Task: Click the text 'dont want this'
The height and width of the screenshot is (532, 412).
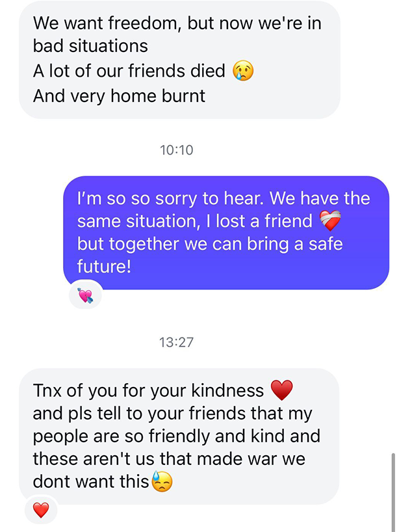Action: tap(91, 481)
